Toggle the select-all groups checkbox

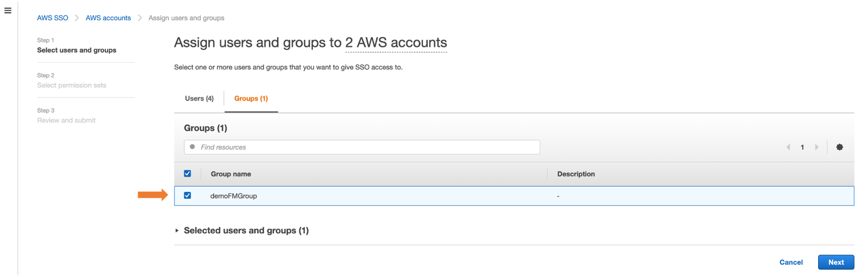coord(187,174)
